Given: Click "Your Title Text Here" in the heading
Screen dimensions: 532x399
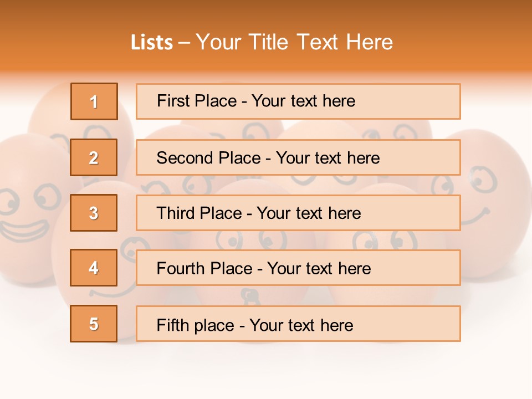Looking at the screenshot, I should tap(294, 43).
